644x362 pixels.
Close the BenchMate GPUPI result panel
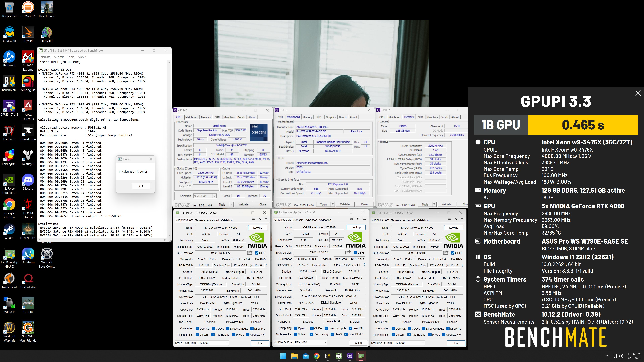click(638, 93)
